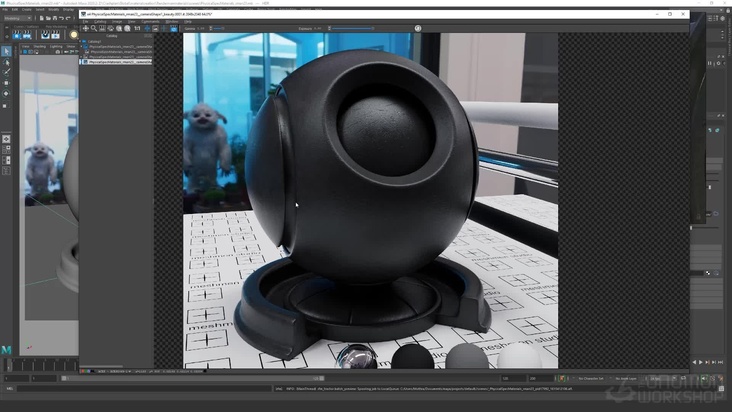Click the blue cross icon in viewer toolbar
The width and height of the screenshot is (732, 412).
147,28
